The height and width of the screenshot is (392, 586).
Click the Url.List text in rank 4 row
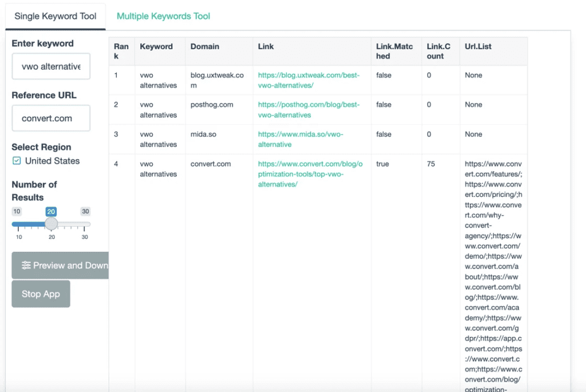coord(493,276)
